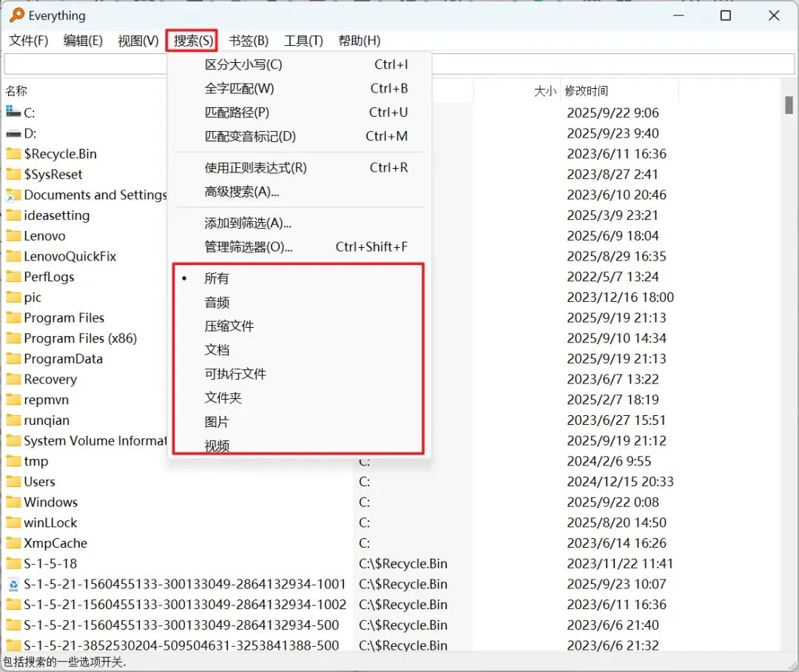Select the Users folder icon
Screen dimensions: 799x672
point(13,481)
